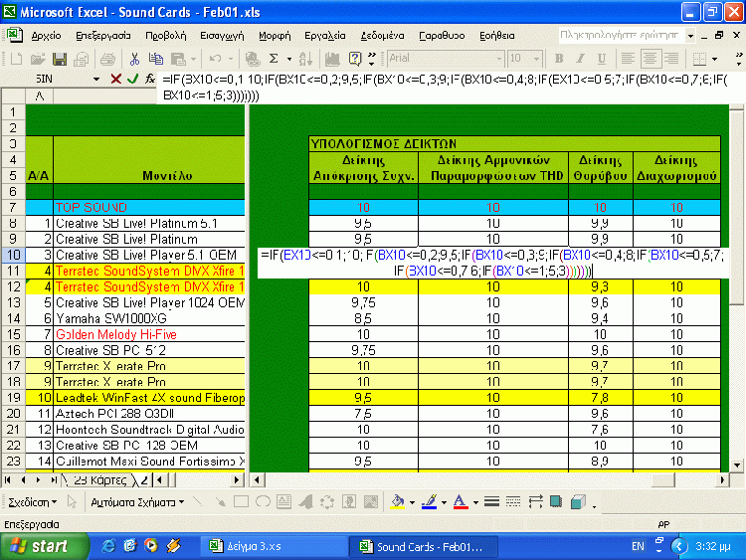Open the font size 10 dropdown
Image resolution: width=746 pixels, height=560 pixels.
[x=537, y=59]
